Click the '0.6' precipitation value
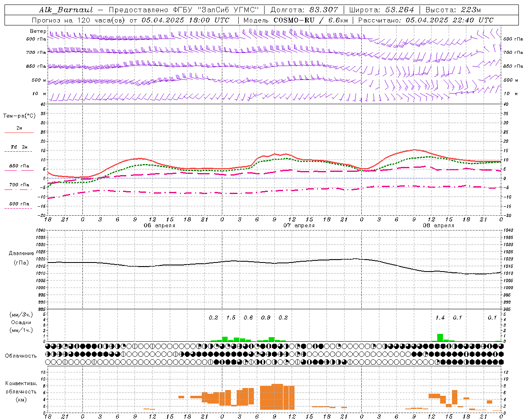This screenshot has height=420, width=525. pyautogui.click(x=248, y=318)
